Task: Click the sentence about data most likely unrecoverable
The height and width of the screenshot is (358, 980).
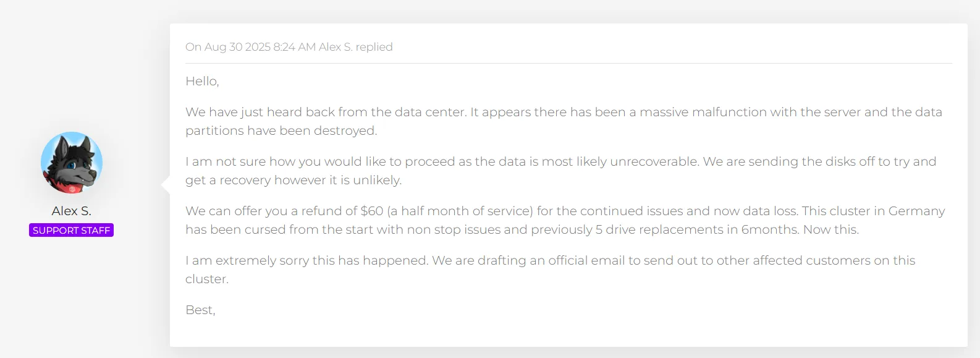Action: coord(442,161)
